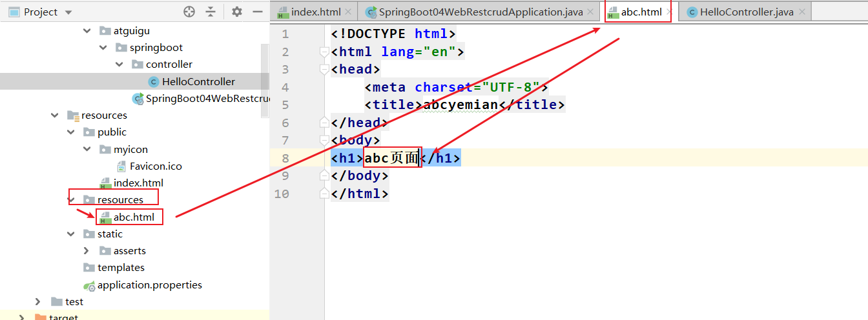Close the index.html tab
Screen dimensions: 868x320
click(349, 12)
